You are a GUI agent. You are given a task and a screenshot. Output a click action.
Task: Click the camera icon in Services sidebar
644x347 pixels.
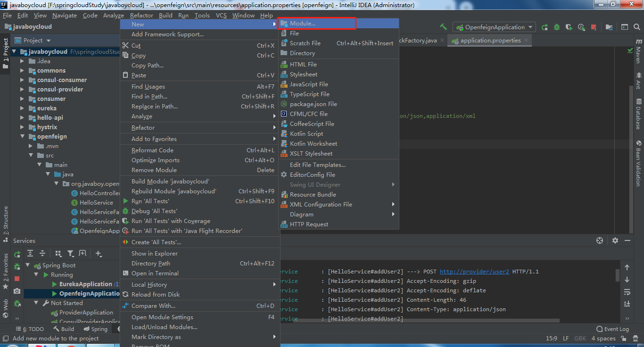pos(17,291)
